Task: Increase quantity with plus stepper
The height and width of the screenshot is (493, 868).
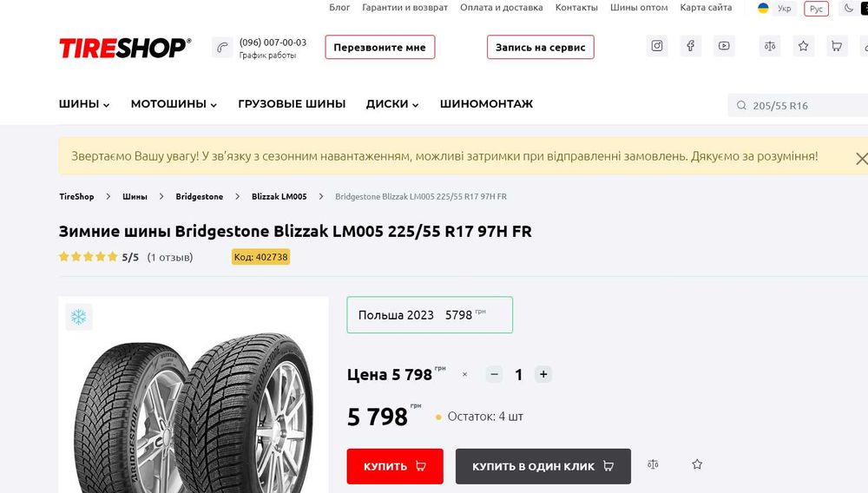Action: 543,375
